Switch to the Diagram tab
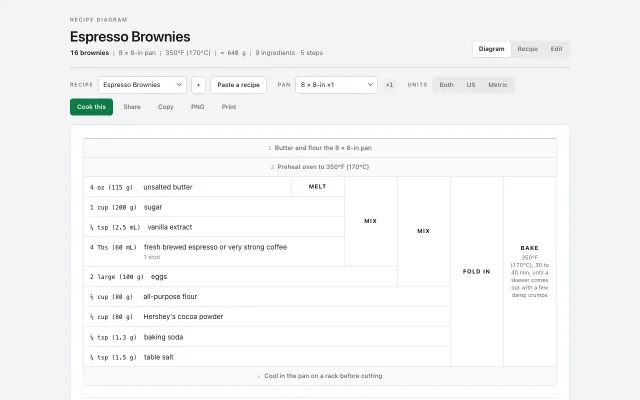Viewport: 640px width, 400px height. [491, 49]
